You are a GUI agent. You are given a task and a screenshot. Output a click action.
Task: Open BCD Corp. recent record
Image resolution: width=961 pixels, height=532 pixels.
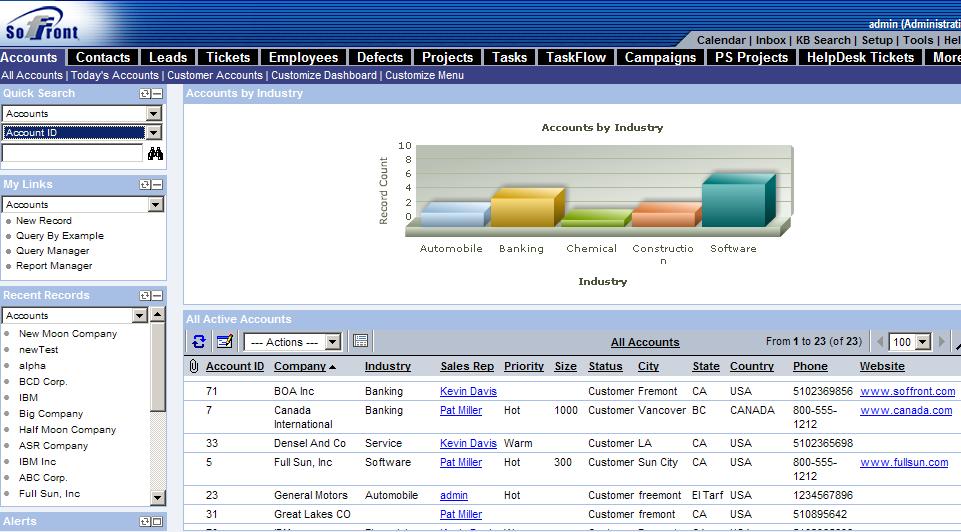click(43, 381)
